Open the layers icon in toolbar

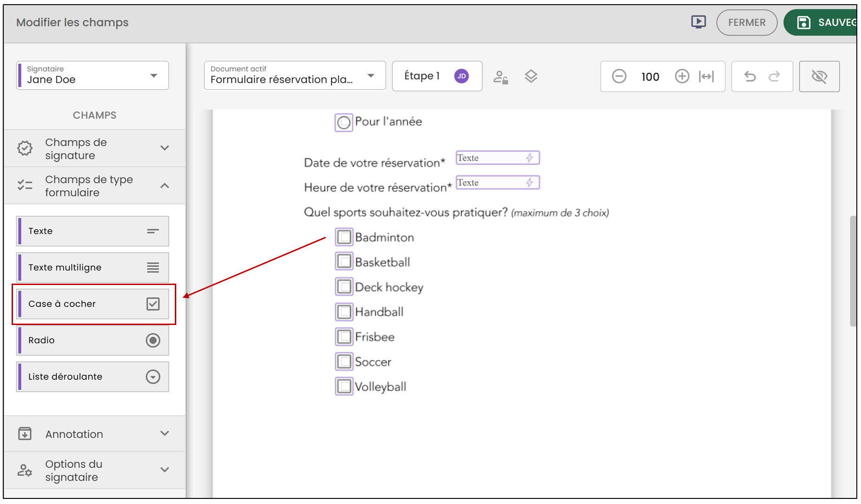pyautogui.click(x=531, y=76)
